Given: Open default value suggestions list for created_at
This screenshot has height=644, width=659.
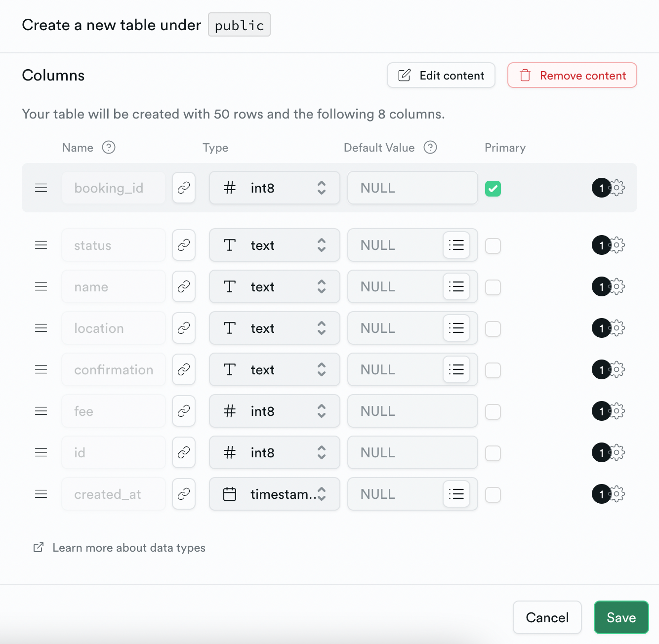Looking at the screenshot, I should click(456, 494).
